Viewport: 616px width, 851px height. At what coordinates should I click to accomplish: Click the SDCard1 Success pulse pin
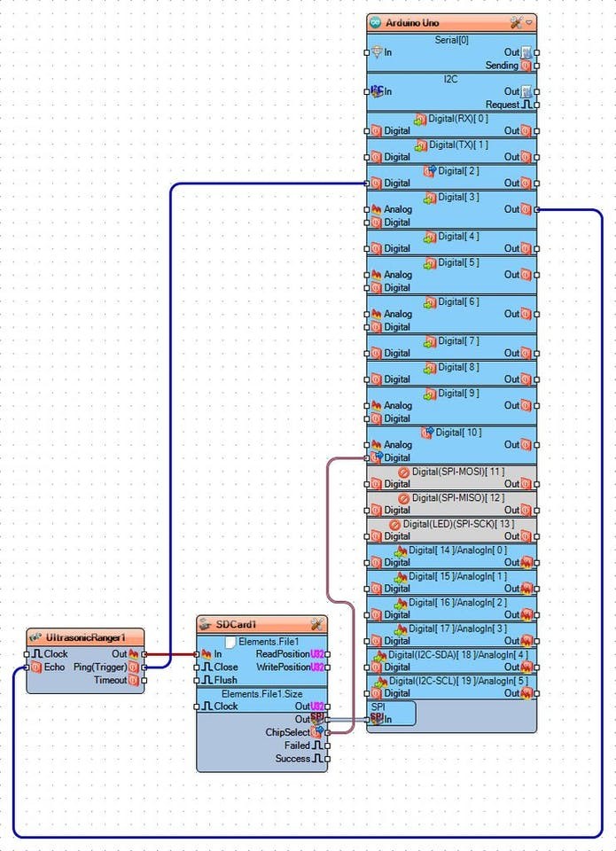[318, 759]
